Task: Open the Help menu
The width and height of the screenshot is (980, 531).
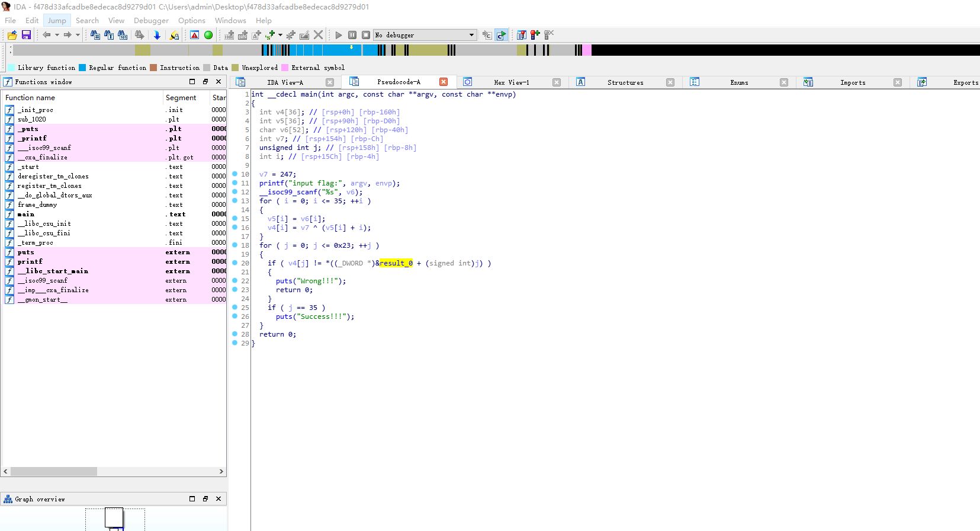Action: pyautogui.click(x=264, y=20)
